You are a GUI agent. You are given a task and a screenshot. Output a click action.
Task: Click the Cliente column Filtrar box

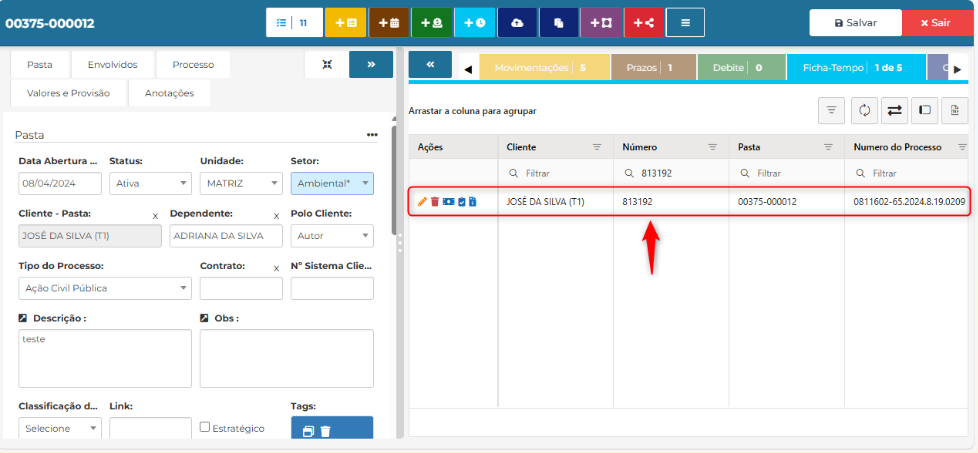(556, 173)
